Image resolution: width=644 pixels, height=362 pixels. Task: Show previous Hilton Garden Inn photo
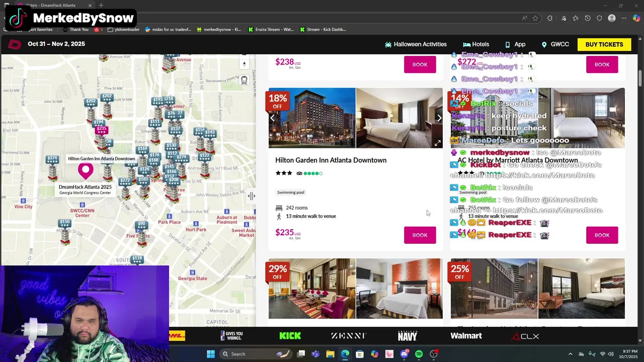click(272, 118)
